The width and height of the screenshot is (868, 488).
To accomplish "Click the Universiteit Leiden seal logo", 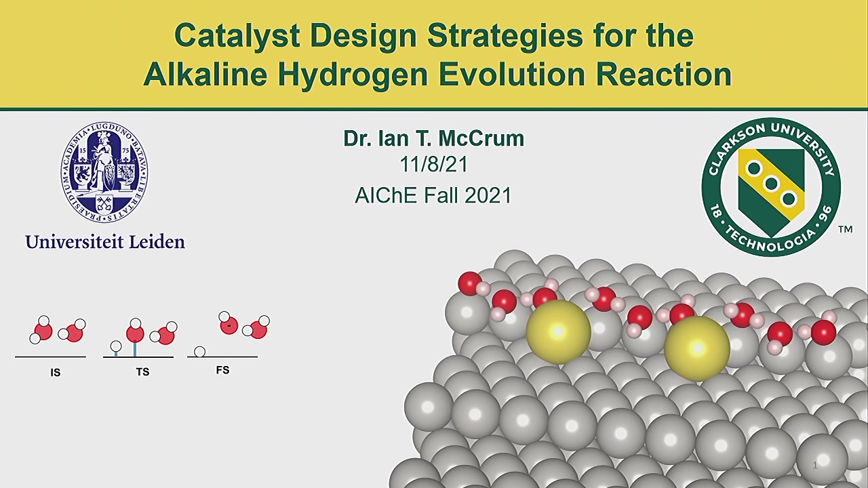I will click(104, 172).
